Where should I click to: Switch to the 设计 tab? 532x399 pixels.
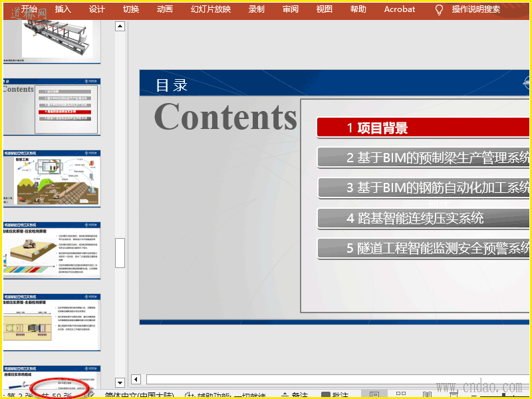[x=97, y=9]
